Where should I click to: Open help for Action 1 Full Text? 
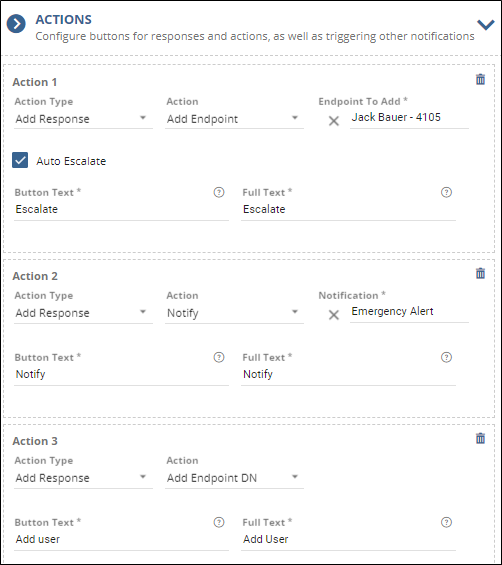coord(446,192)
